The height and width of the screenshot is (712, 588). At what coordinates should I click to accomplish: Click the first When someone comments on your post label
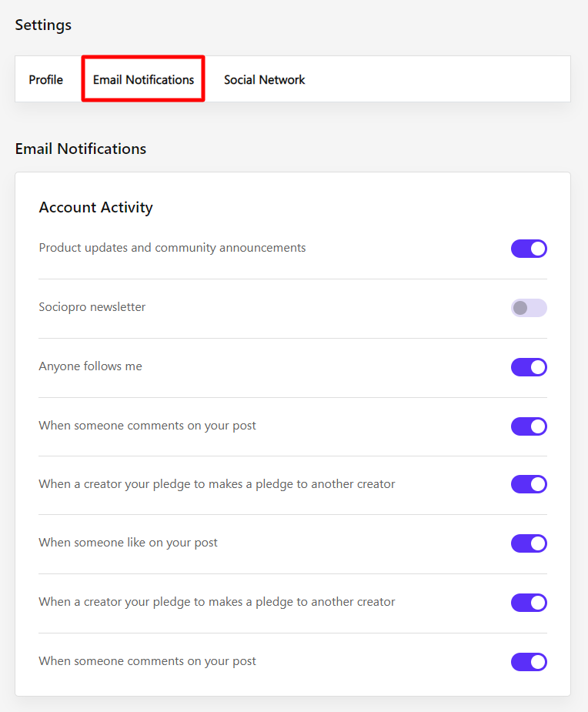coord(148,426)
